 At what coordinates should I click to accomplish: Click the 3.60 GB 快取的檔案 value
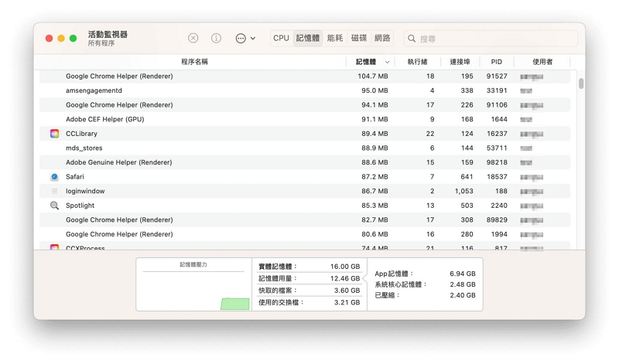click(x=347, y=291)
